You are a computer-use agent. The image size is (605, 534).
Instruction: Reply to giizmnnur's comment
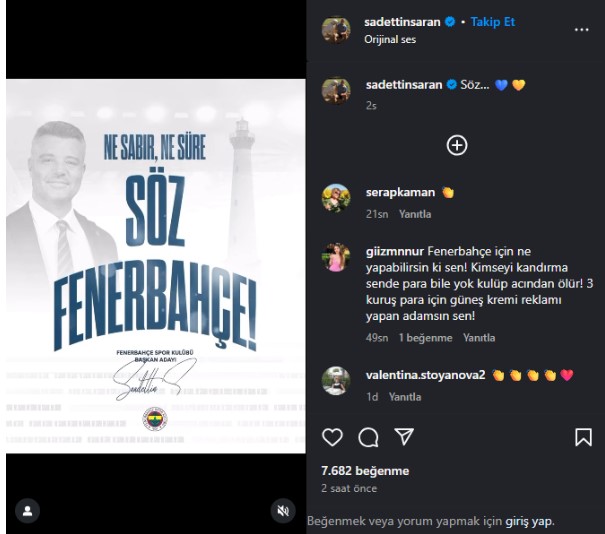[479, 338]
